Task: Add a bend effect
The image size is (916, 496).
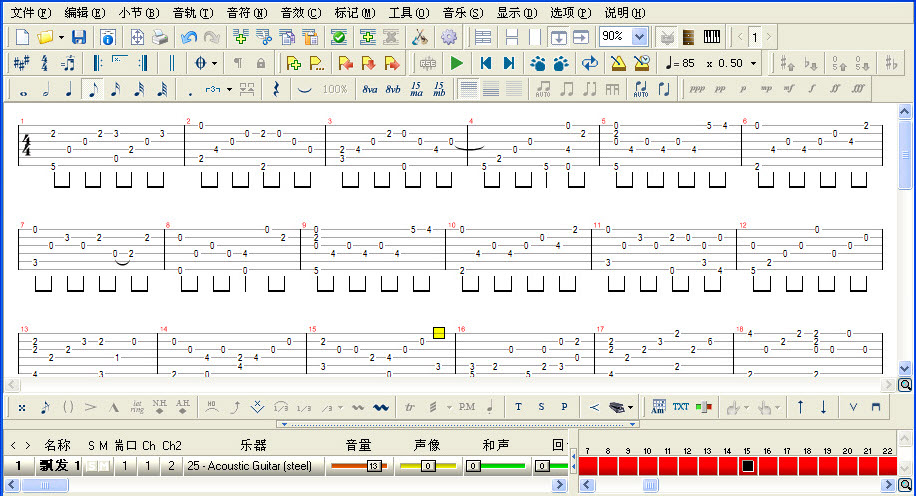Action: [235, 407]
